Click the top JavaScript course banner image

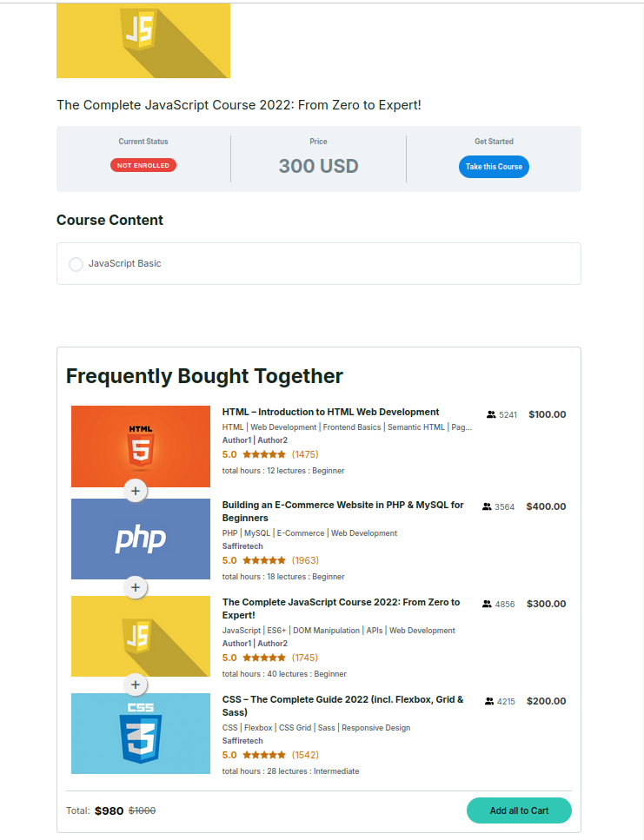[143, 40]
